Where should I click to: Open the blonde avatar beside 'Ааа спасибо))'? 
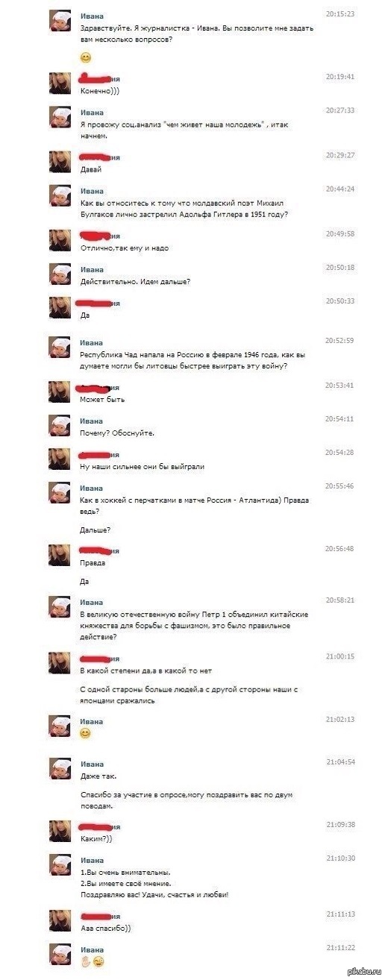60,920
